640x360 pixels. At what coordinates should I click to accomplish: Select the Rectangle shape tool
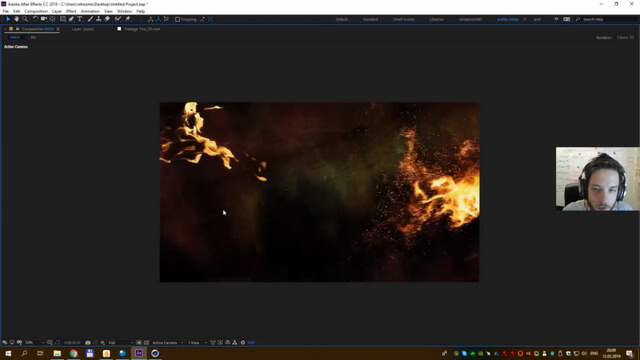click(x=63, y=19)
